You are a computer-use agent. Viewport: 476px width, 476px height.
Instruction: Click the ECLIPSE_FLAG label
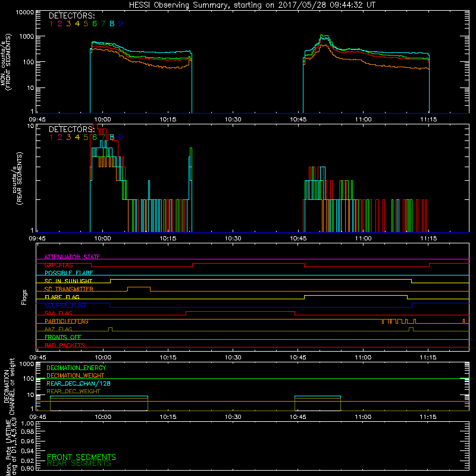(65, 305)
